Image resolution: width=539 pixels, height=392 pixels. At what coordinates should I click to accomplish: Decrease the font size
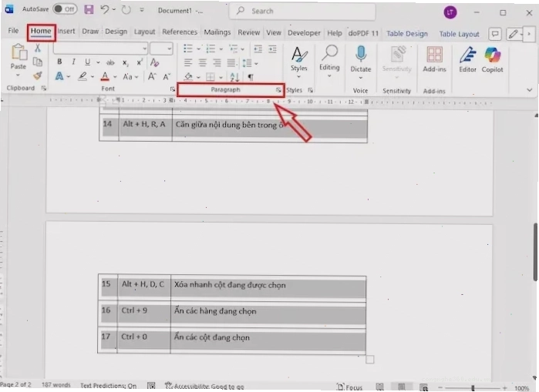167,76
